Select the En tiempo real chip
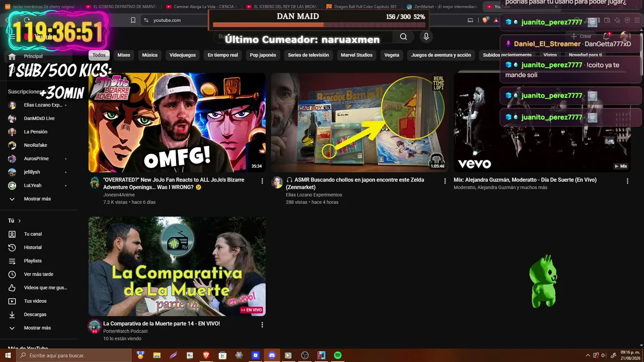644x362 pixels. (x=223, y=55)
